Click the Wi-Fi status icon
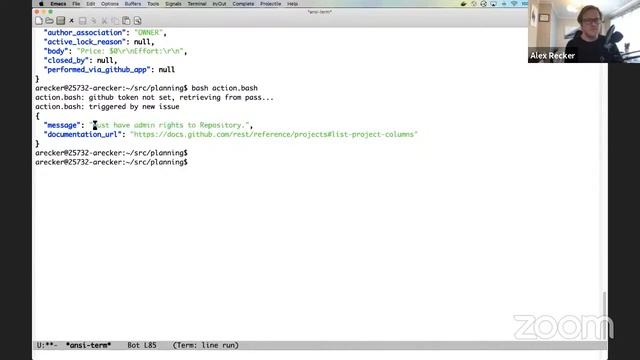Viewport: 640px width, 360px height. click(x=514, y=4)
